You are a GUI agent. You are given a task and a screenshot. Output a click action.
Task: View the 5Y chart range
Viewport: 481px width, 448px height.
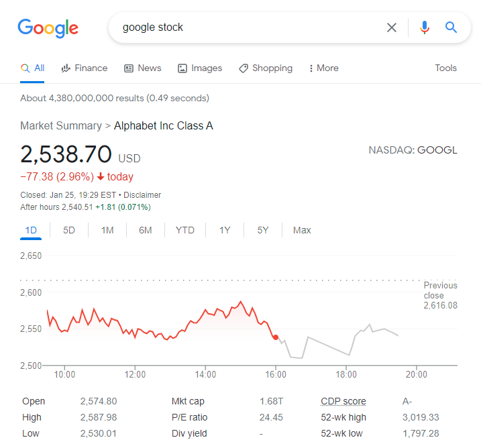(x=263, y=230)
